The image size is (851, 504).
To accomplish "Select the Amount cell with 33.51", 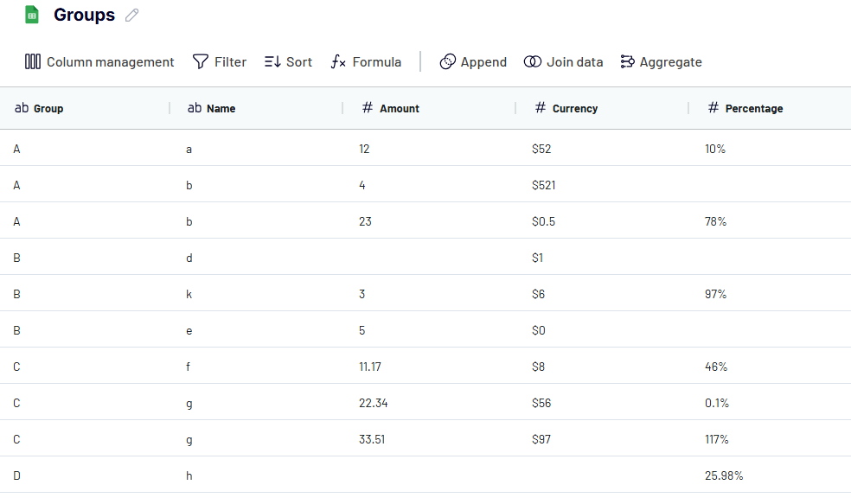I will tap(372, 439).
